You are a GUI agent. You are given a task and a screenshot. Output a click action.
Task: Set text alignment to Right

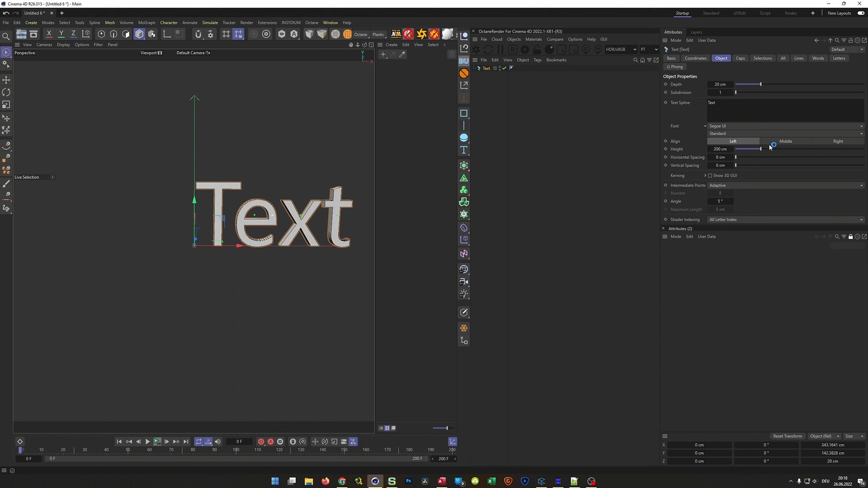click(x=838, y=141)
